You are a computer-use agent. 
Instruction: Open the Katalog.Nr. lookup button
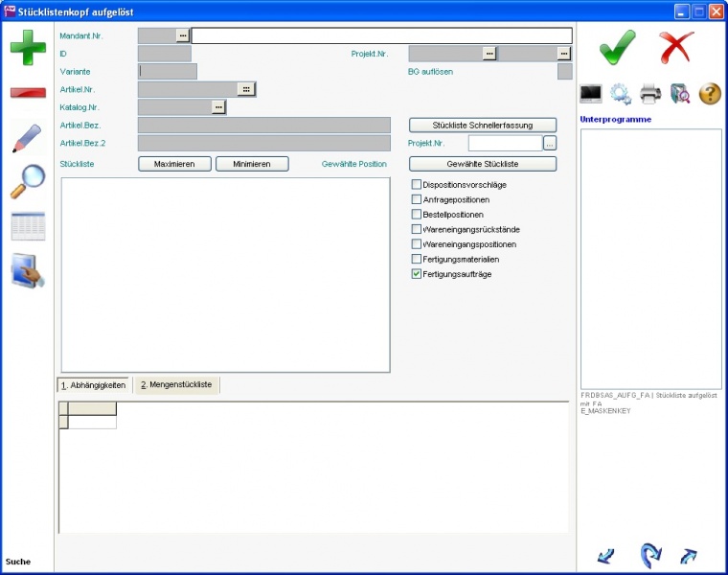(x=218, y=107)
